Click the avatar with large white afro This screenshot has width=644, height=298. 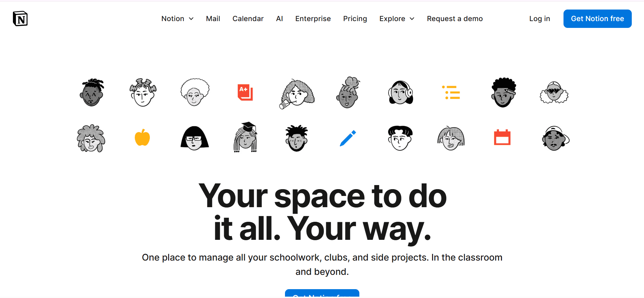click(195, 92)
